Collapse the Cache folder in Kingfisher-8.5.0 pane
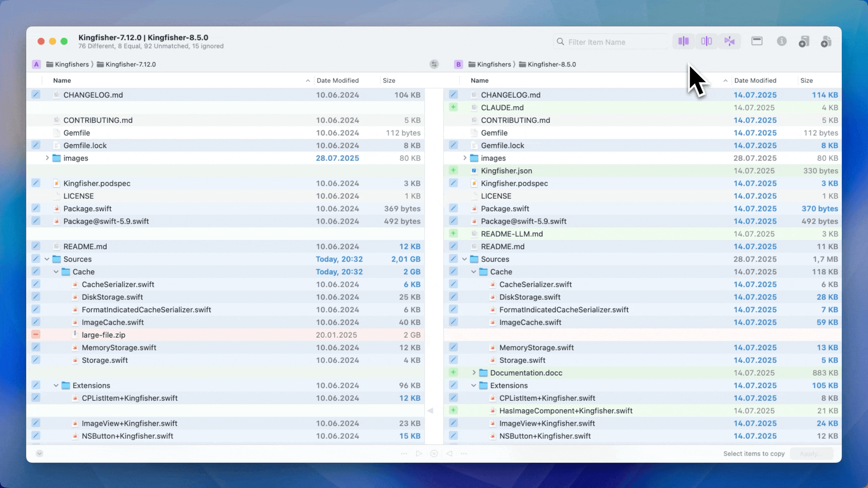This screenshot has height=488, width=868. coord(474,272)
